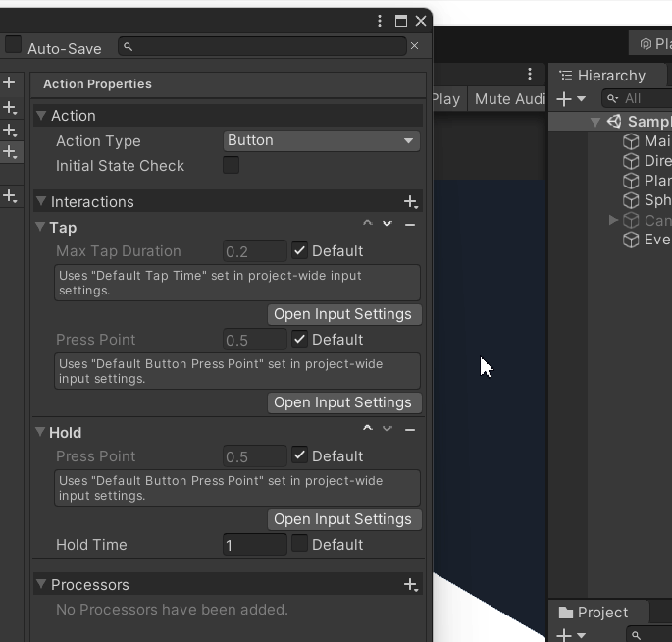
Task: Open the Game view kebab menu
Action: (x=530, y=74)
